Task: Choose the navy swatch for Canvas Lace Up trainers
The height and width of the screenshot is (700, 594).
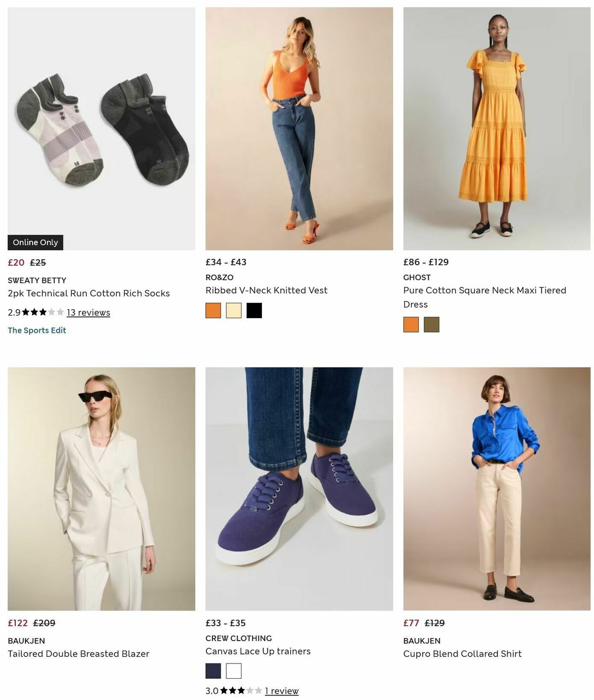Action: point(213,671)
